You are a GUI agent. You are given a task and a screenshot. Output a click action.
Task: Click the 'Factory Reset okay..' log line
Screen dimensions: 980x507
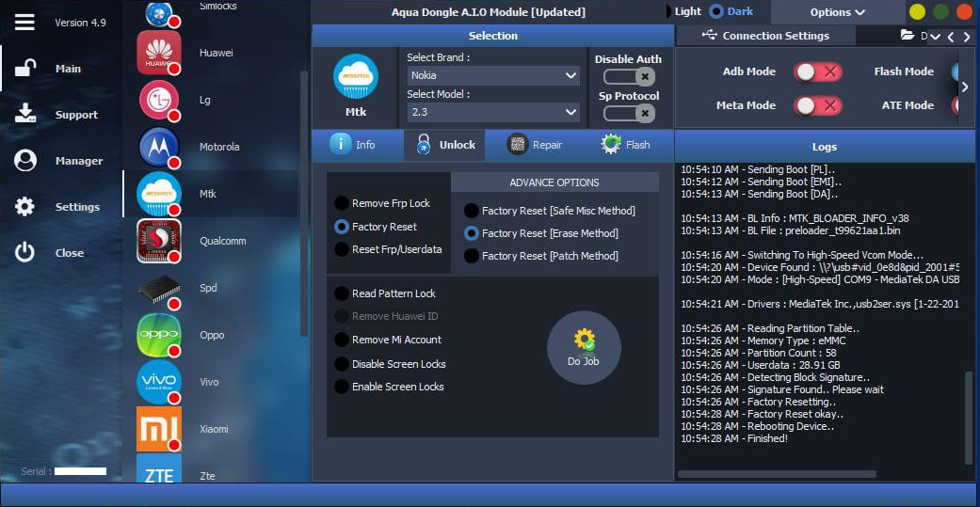(762, 414)
